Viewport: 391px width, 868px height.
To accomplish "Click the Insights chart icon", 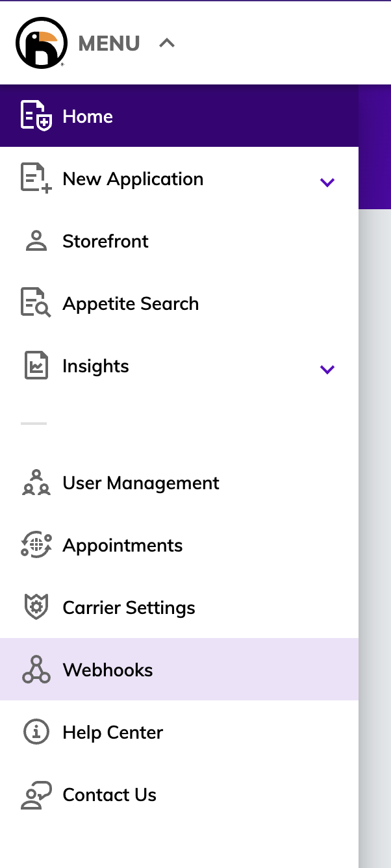I will [x=36, y=366].
